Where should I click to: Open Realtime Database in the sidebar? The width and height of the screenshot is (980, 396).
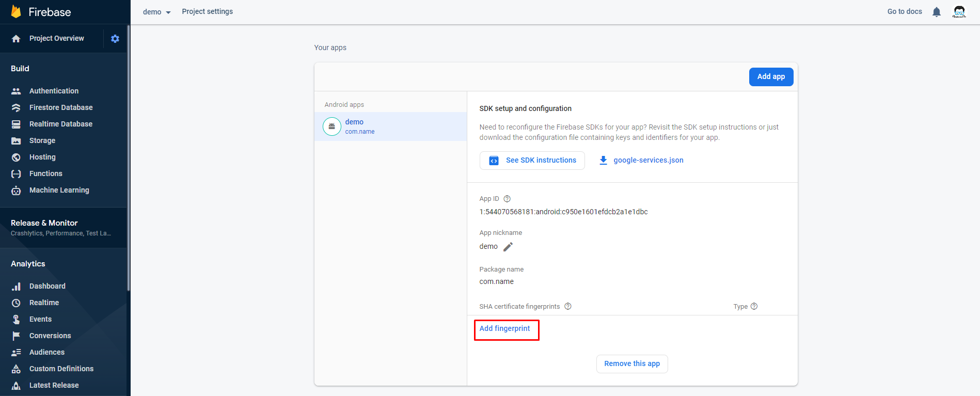tap(61, 124)
